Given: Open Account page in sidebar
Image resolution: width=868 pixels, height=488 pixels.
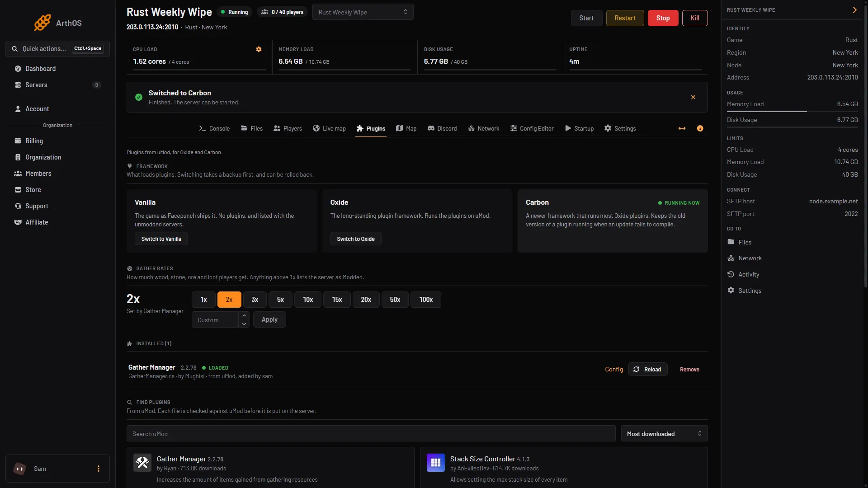Looking at the screenshot, I should (57, 109).
